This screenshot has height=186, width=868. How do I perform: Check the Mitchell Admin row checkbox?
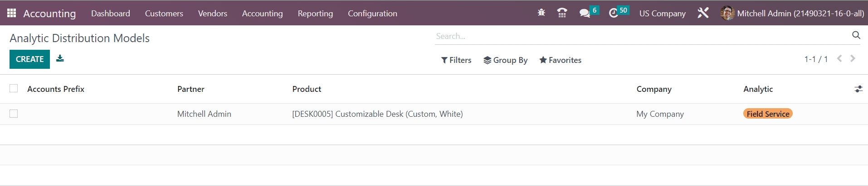(x=14, y=114)
